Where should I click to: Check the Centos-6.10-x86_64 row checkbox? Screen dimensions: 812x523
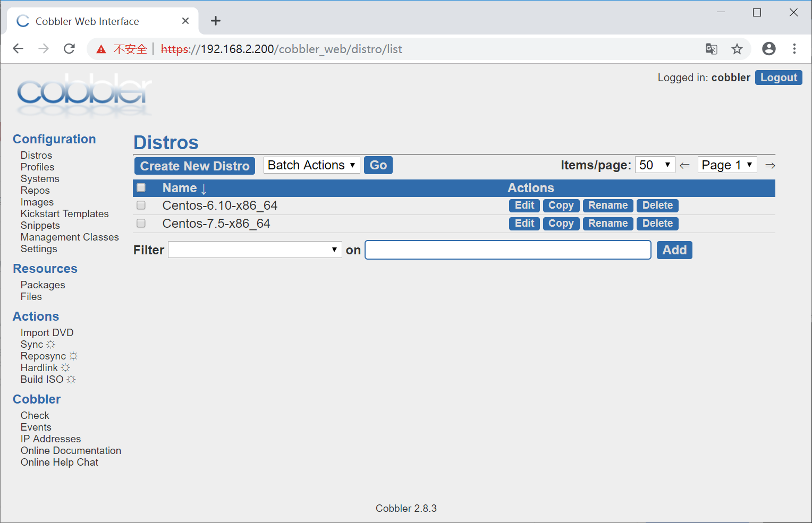(x=141, y=205)
